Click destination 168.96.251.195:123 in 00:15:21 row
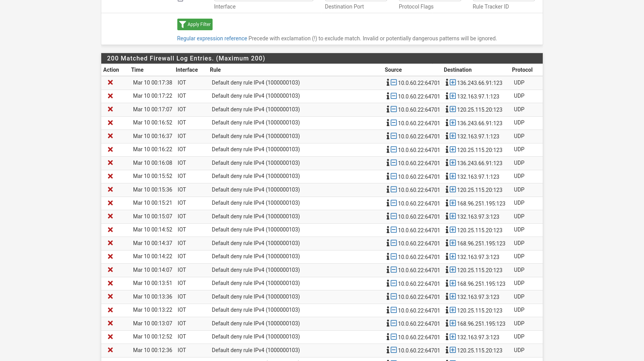Image resolution: width=644 pixels, height=361 pixels. coord(481,203)
